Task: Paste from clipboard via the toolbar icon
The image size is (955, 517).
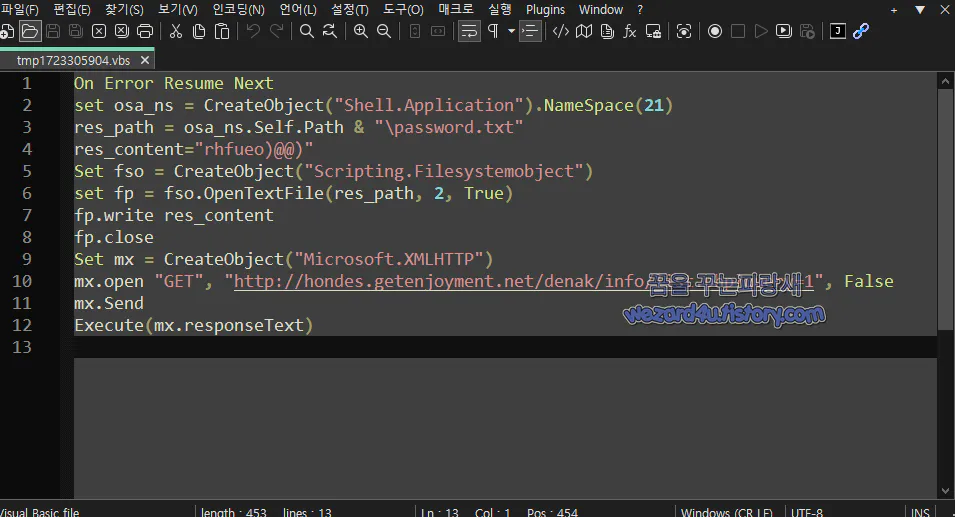Action: point(222,31)
